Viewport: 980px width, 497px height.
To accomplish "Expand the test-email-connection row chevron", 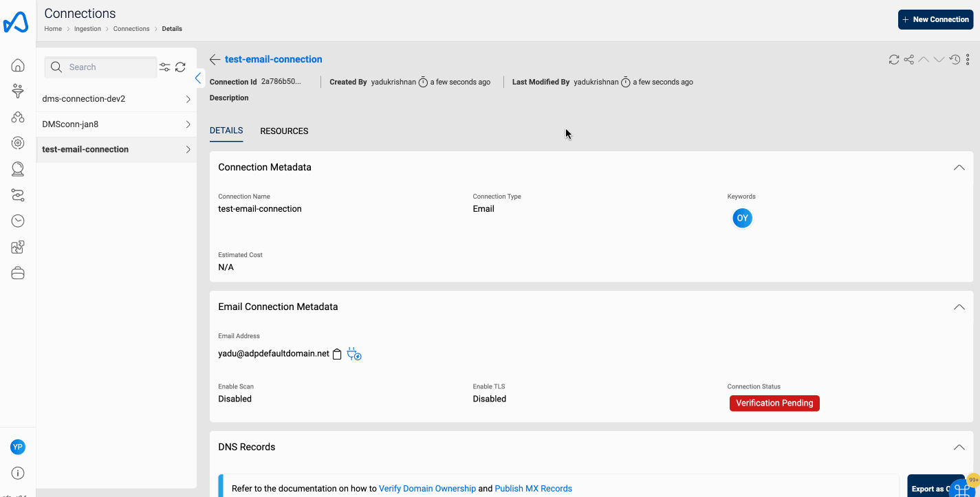I will point(188,149).
